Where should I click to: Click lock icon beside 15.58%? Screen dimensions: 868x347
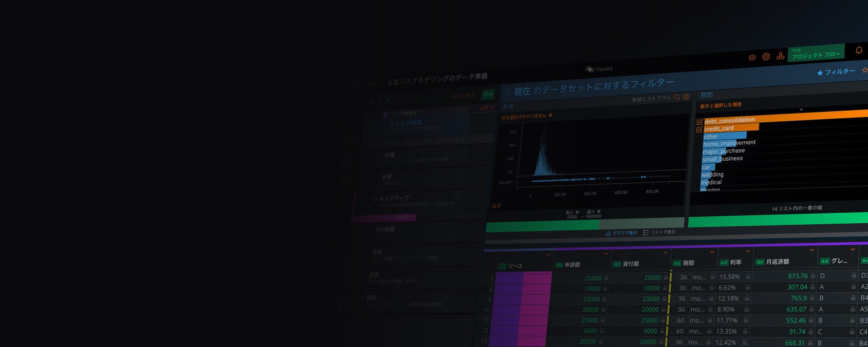(748, 277)
